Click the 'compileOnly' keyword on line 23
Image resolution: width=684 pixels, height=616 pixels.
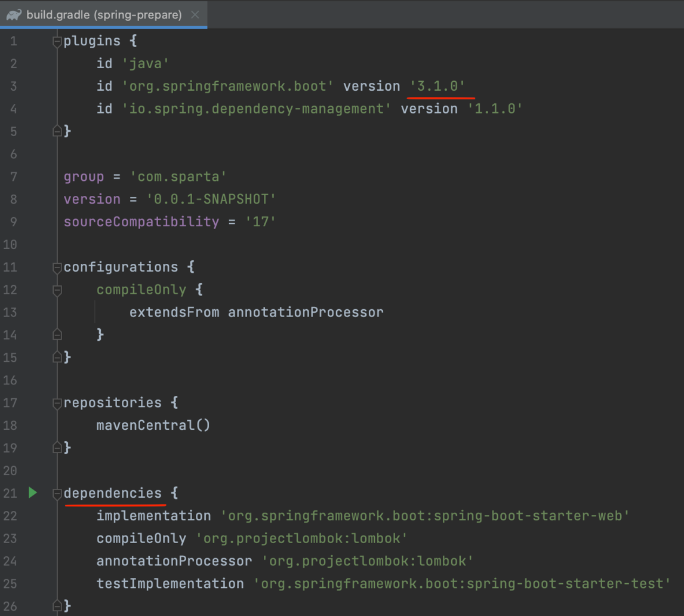click(x=141, y=538)
